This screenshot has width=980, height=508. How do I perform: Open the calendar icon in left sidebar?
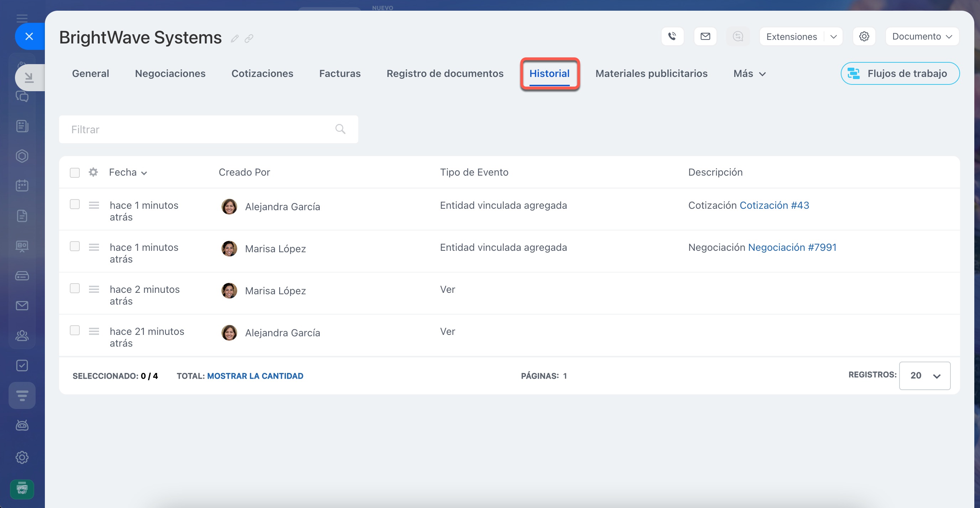pyautogui.click(x=22, y=186)
